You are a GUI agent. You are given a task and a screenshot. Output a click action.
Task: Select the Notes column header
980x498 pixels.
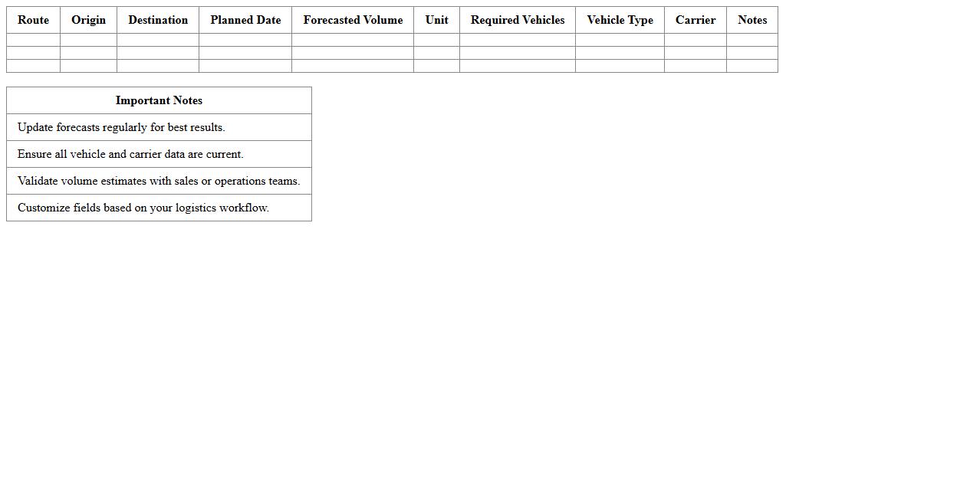752,20
